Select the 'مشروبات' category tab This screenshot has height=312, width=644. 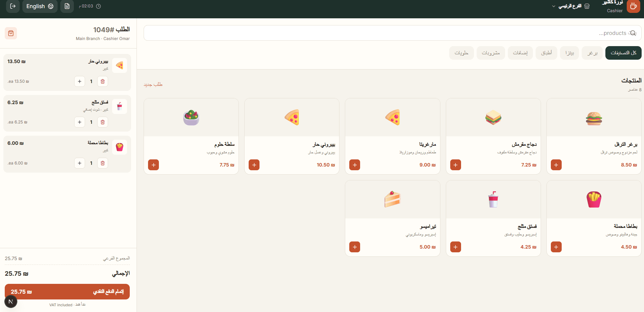pos(491,53)
